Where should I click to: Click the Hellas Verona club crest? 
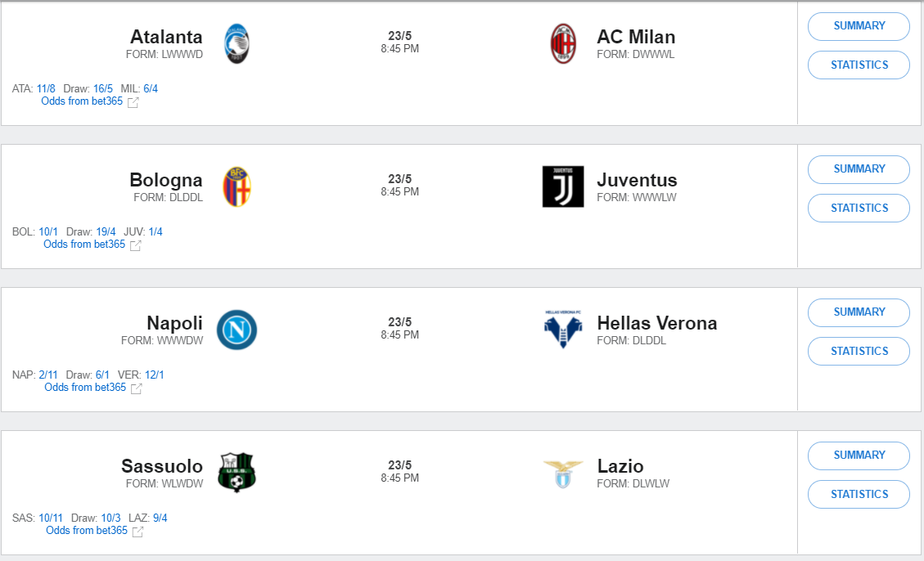click(563, 329)
